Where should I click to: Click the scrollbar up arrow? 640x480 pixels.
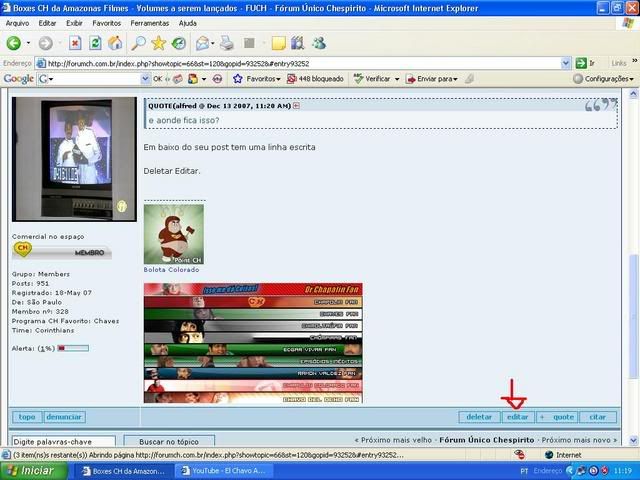(633, 94)
